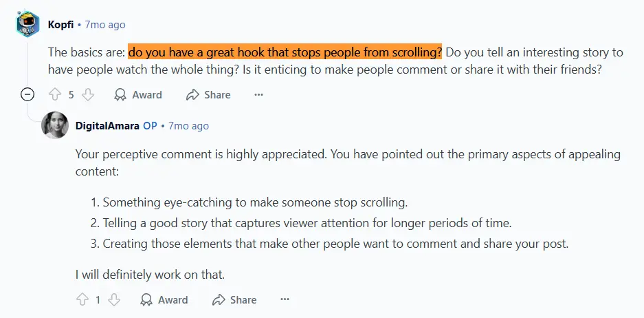Share Kopfi's comment
The width and height of the screenshot is (644, 318).
[x=209, y=94]
